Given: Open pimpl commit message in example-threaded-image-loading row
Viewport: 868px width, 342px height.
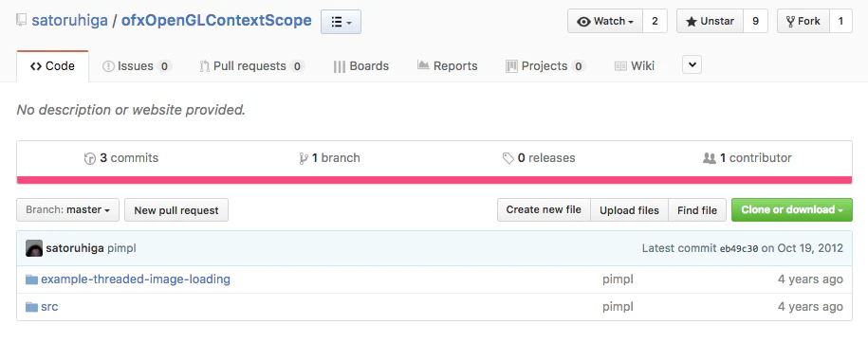Looking at the screenshot, I should point(618,279).
